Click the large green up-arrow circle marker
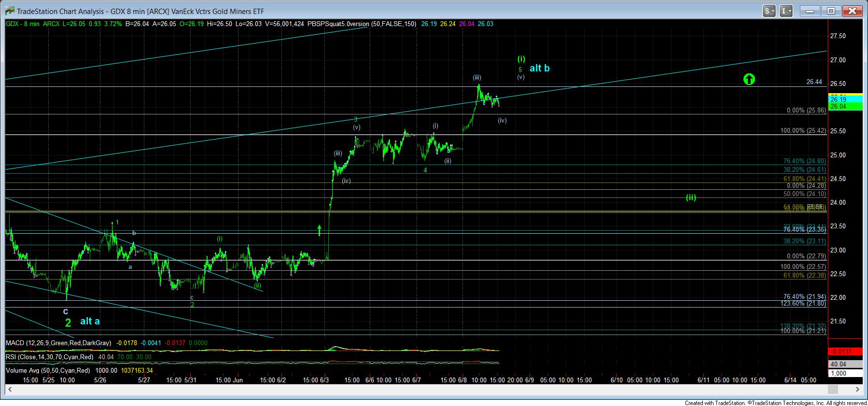 click(x=748, y=79)
